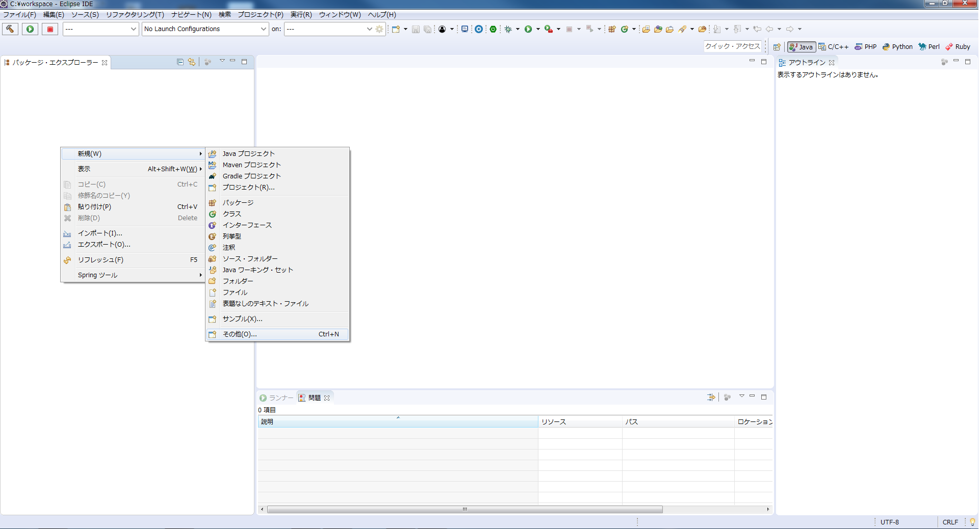This screenshot has height=529, width=980.
Task: Close the 問題 tab
Action: [x=327, y=398]
